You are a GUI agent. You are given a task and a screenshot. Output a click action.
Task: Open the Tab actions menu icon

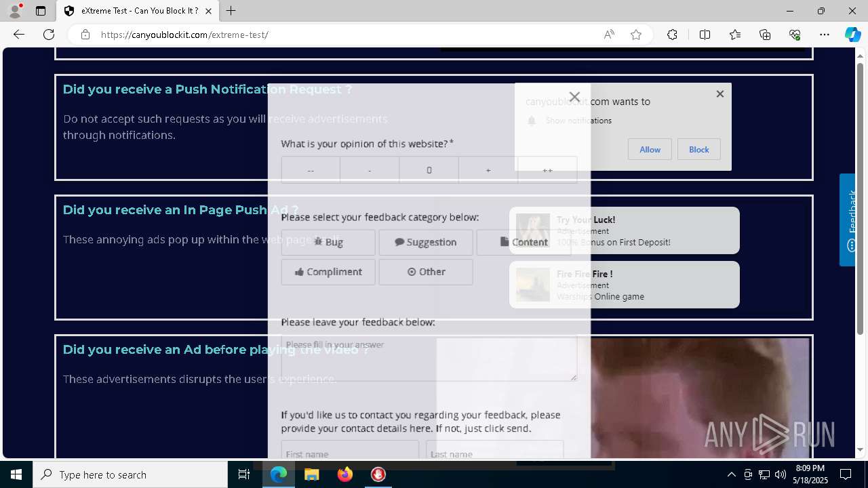pos(41,11)
